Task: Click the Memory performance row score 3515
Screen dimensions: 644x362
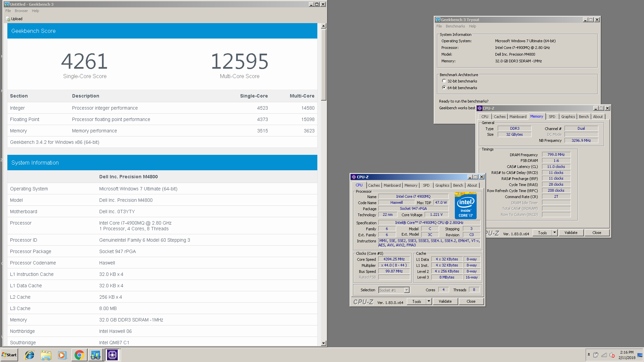Action: [x=262, y=131]
